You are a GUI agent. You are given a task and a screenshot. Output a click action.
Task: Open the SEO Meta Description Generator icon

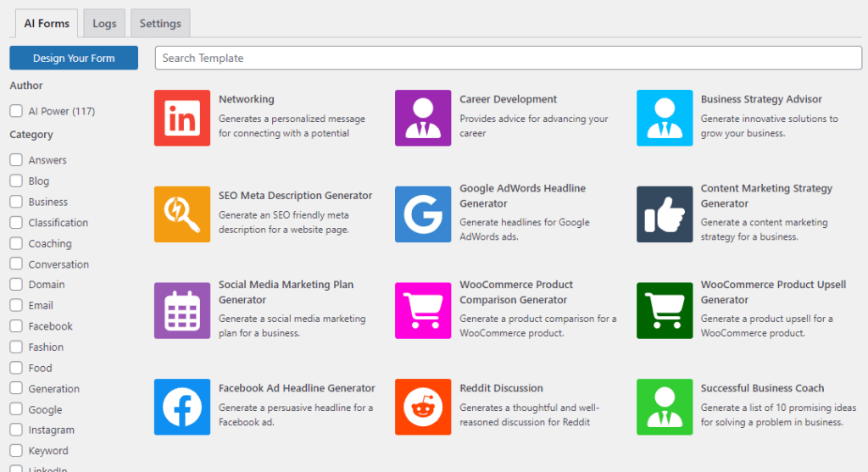tap(182, 214)
